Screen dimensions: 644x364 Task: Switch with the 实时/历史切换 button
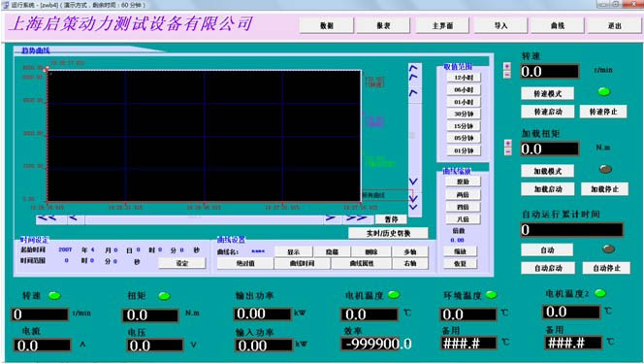pos(388,233)
